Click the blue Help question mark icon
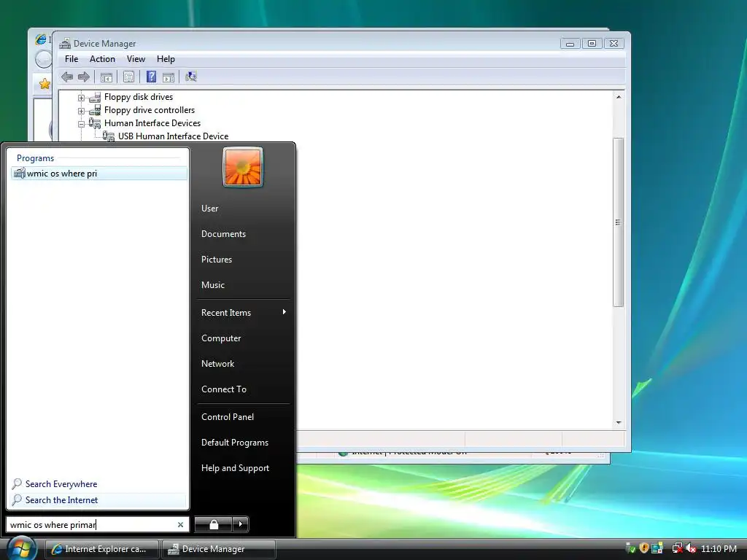The height and width of the screenshot is (560, 747). tap(151, 77)
